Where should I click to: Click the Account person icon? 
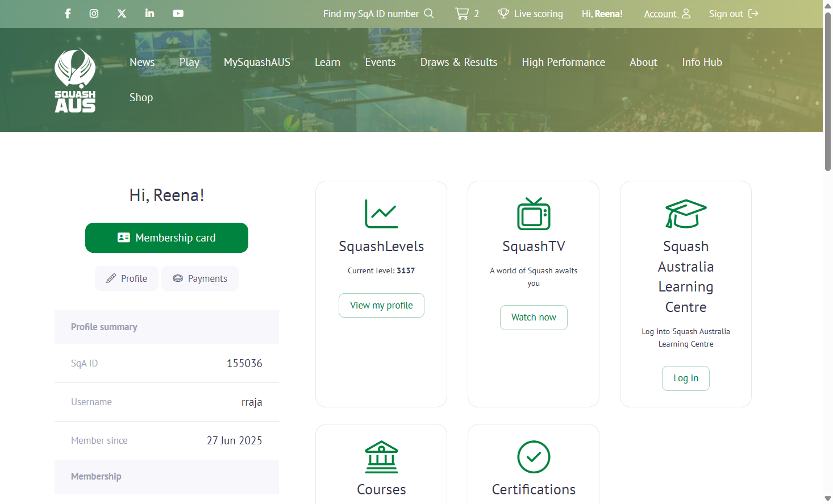tap(686, 14)
